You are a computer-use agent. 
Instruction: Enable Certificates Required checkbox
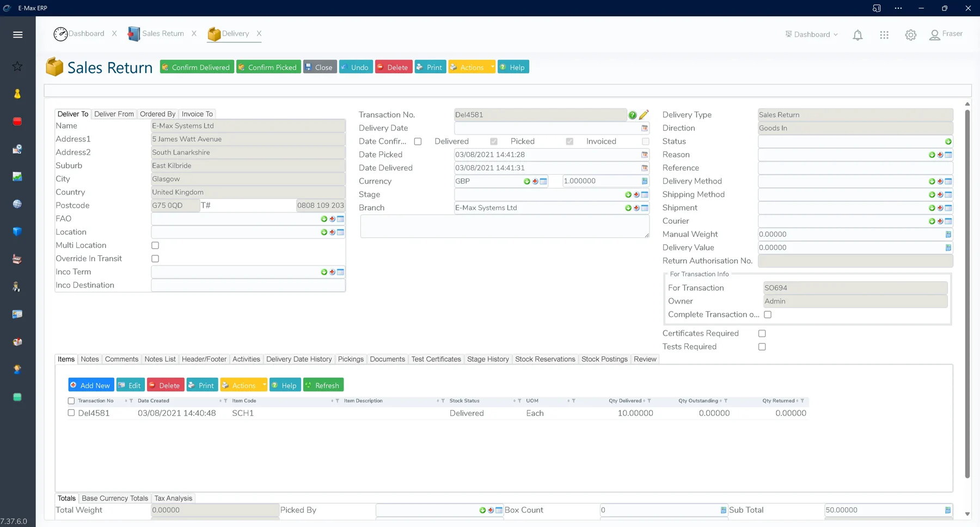762,334
